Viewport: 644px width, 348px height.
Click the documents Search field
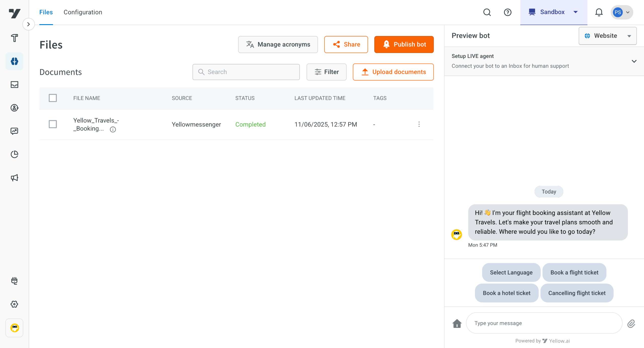click(246, 72)
